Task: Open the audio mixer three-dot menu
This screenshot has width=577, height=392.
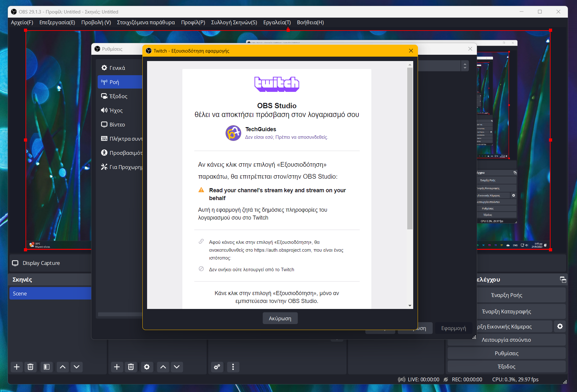Action: click(233, 367)
